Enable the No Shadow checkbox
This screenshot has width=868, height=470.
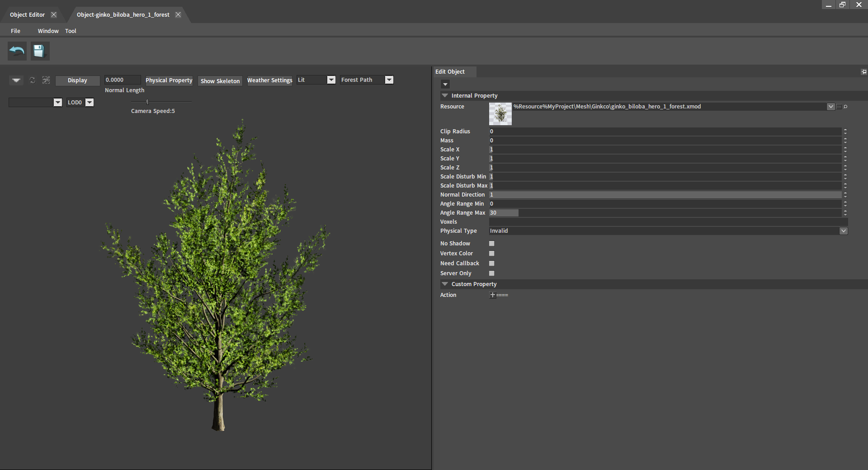pyautogui.click(x=492, y=244)
